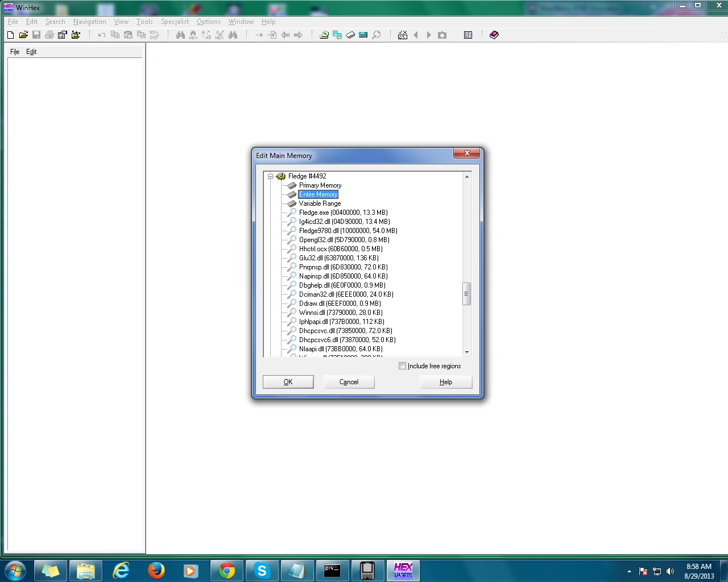The width and height of the screenshot is (728, 582).
Task: Open the Navigation menu
Action: point(89,22)
